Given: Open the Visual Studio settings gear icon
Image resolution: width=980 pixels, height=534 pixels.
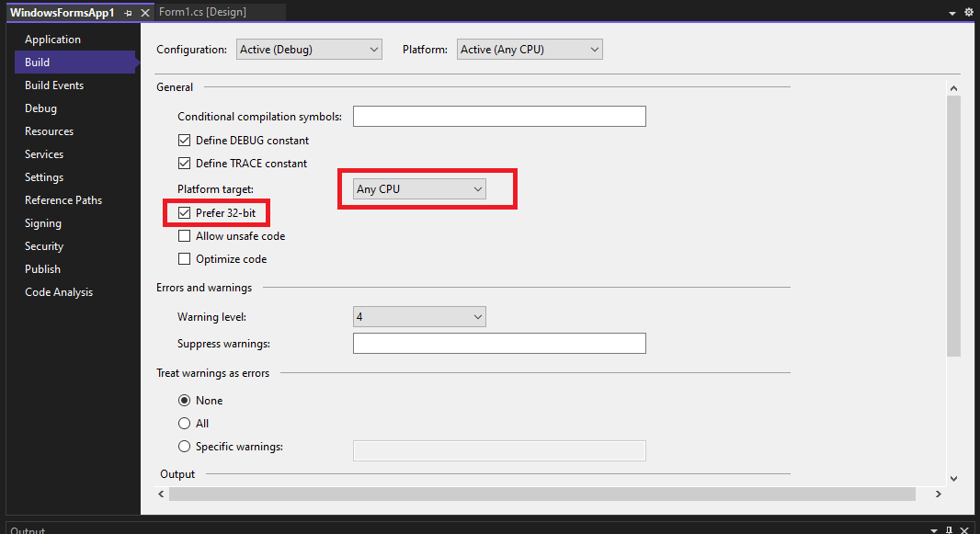Looking at the screenshot, I should [x=968, y=13].
